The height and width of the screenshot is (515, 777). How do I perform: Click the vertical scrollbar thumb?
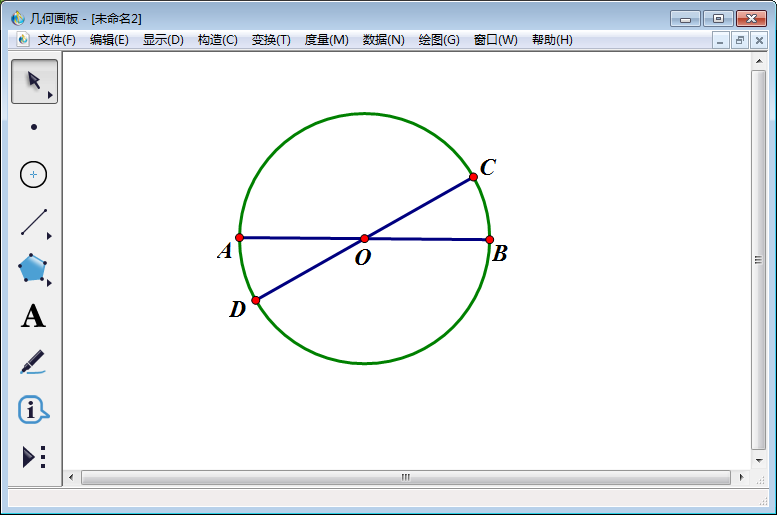click(758, 260)
